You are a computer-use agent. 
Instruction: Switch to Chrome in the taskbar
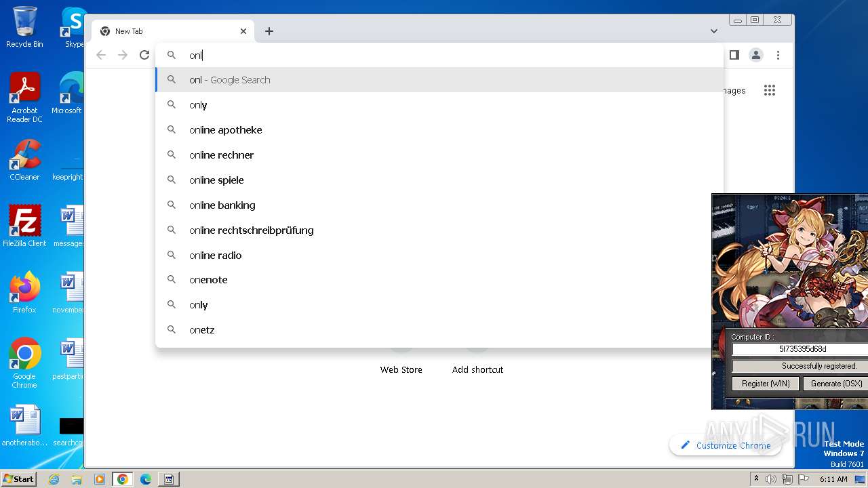point(123,479)
